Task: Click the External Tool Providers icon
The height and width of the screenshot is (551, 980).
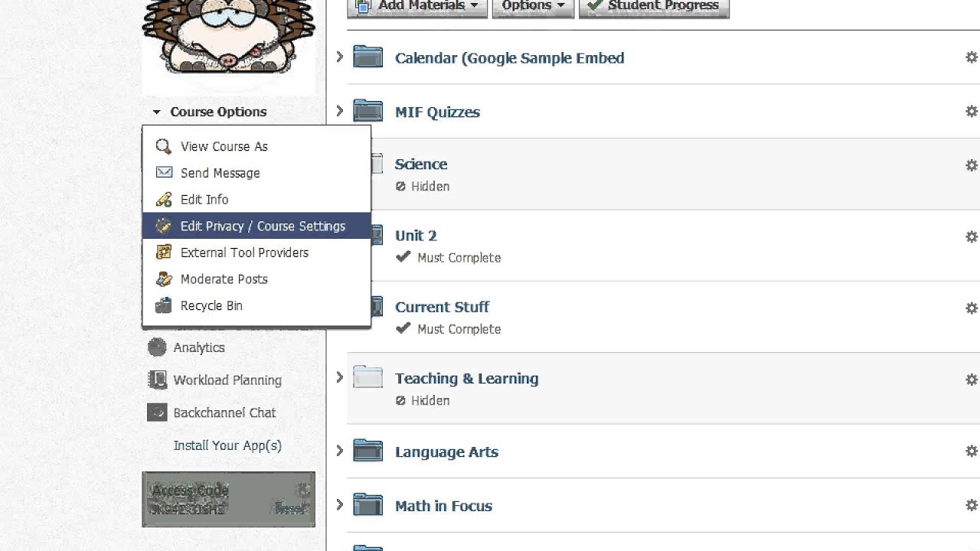Action: pyautogui.click(x=163, y=253)
